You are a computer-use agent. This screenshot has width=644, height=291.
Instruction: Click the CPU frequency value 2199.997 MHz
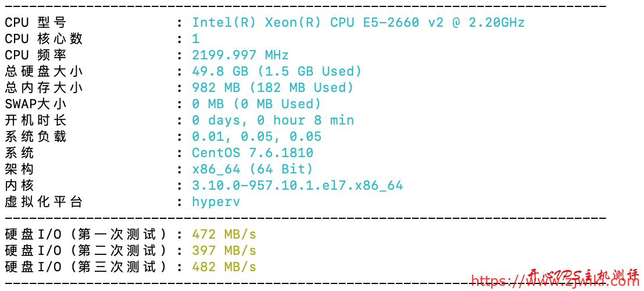(240, 55)
